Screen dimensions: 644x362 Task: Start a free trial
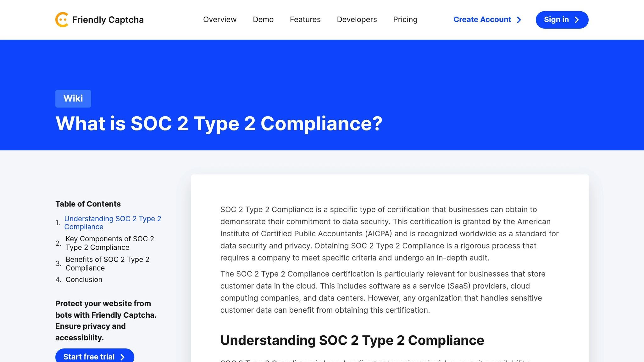[94, 356]
